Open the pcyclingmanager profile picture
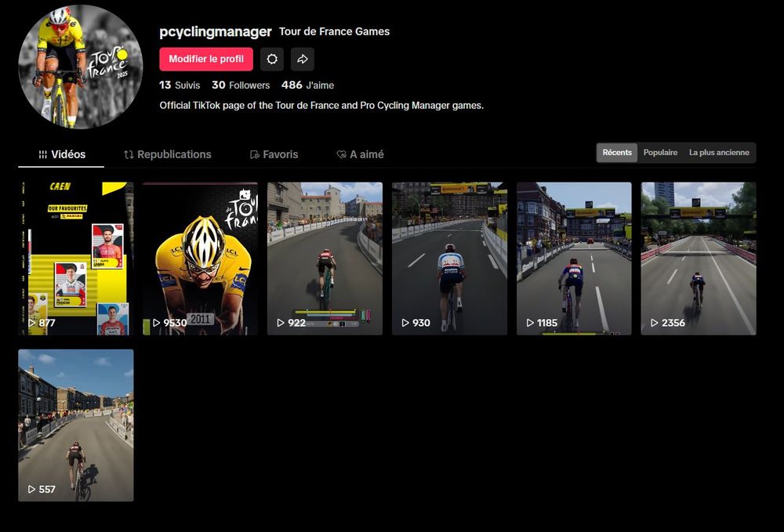The height and width of the screenshot is (532, 784). [81, 67]
